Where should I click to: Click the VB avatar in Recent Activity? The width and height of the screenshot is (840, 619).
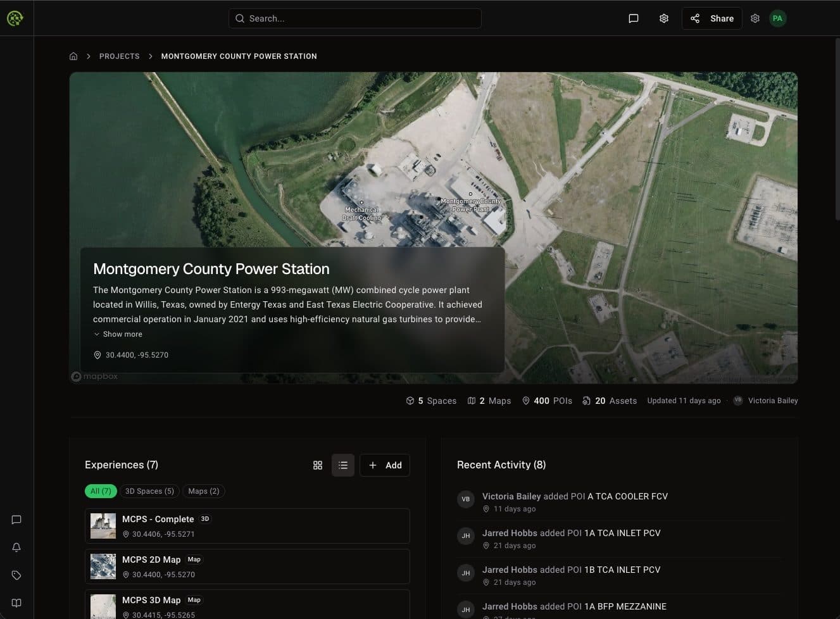466,499
